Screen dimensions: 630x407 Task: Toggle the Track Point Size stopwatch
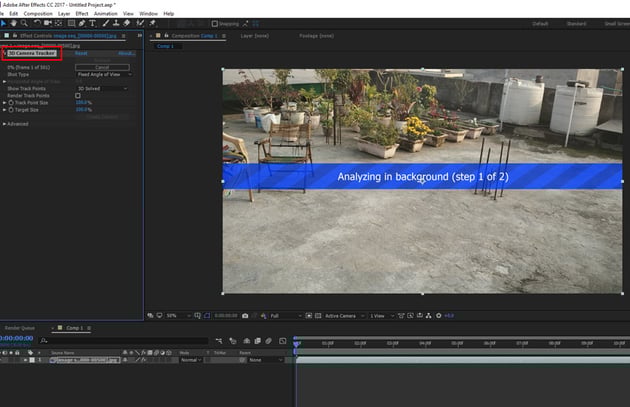(11, 103)
